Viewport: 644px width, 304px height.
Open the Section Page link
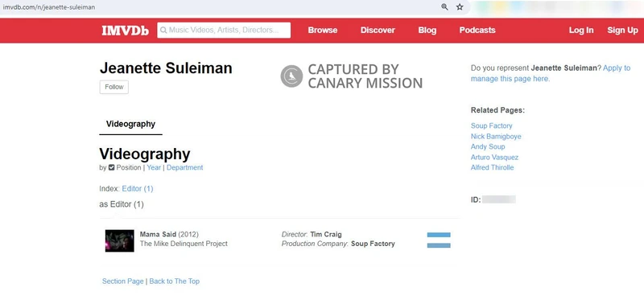click(x=123, y=281)
